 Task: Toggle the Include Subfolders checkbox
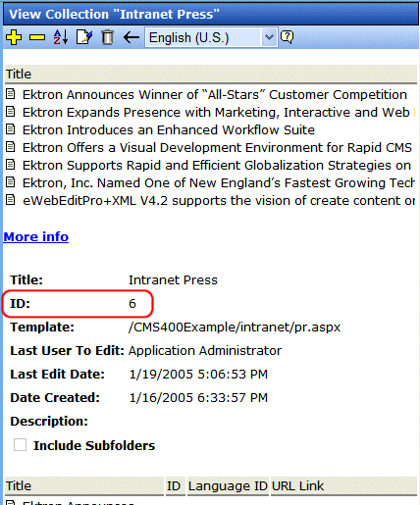click(20, 445)
